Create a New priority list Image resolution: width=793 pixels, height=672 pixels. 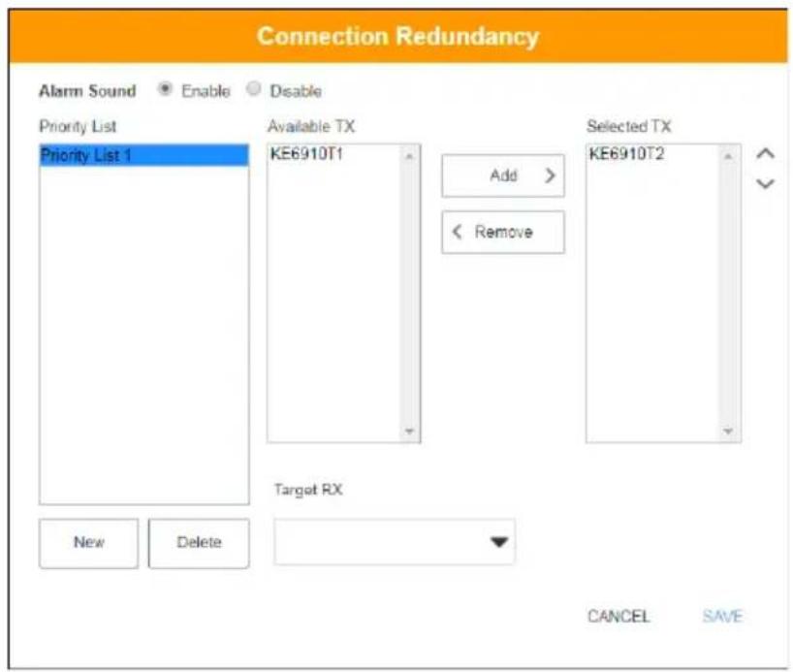tap(88, 543)
